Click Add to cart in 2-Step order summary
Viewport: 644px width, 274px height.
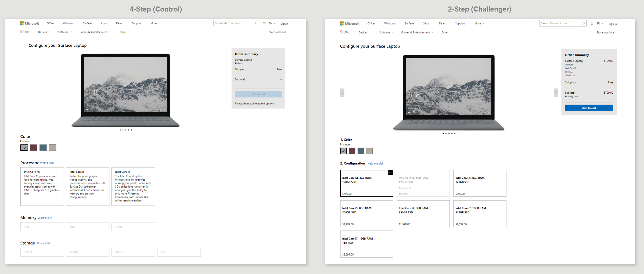coord(589,108)
